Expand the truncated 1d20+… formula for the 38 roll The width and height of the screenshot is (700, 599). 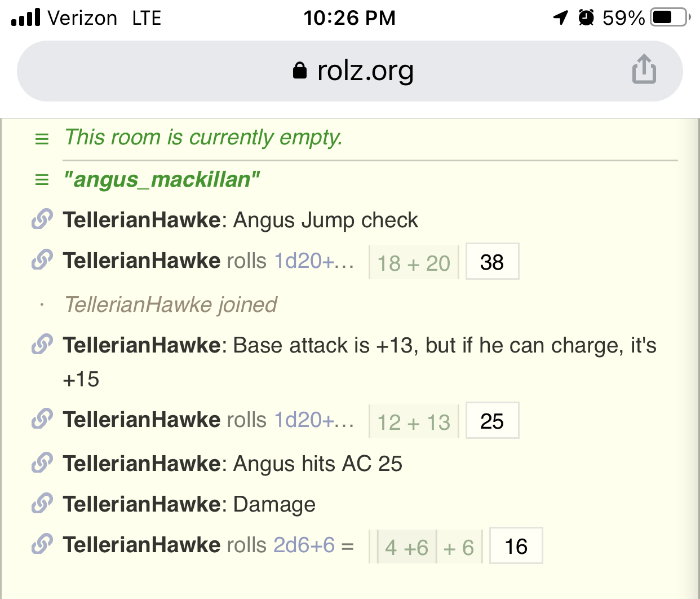pyautogui.click(x=314, y=261)
